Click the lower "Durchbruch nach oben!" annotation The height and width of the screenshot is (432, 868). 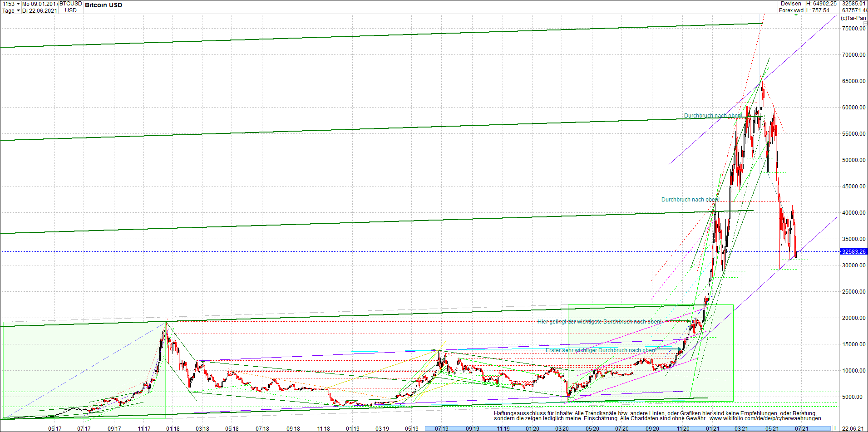[x=690, y=200]
